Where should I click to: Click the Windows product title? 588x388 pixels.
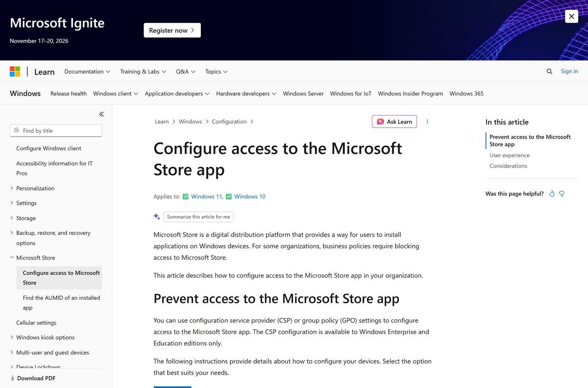25,94
